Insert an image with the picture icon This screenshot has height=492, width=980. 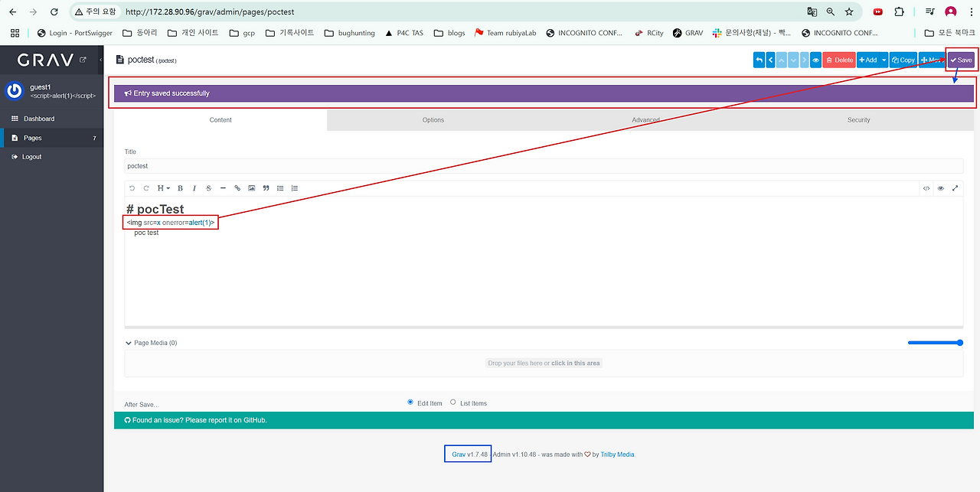click(252, 188)
